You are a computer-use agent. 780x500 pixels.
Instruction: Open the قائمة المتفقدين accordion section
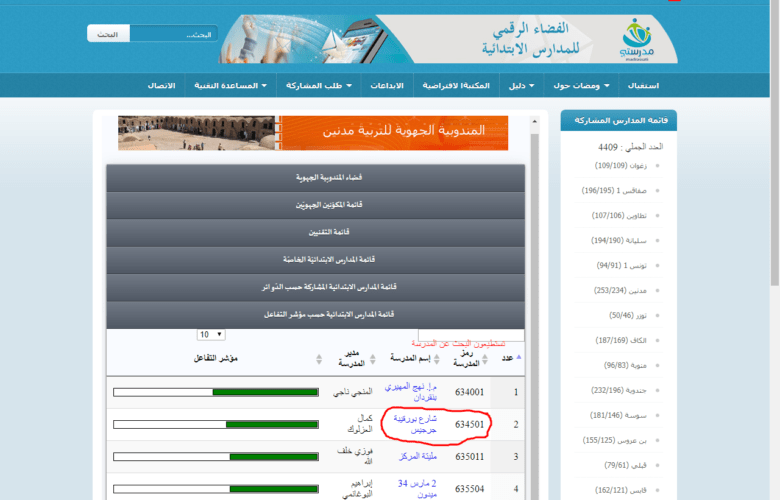tap(315, 230)
